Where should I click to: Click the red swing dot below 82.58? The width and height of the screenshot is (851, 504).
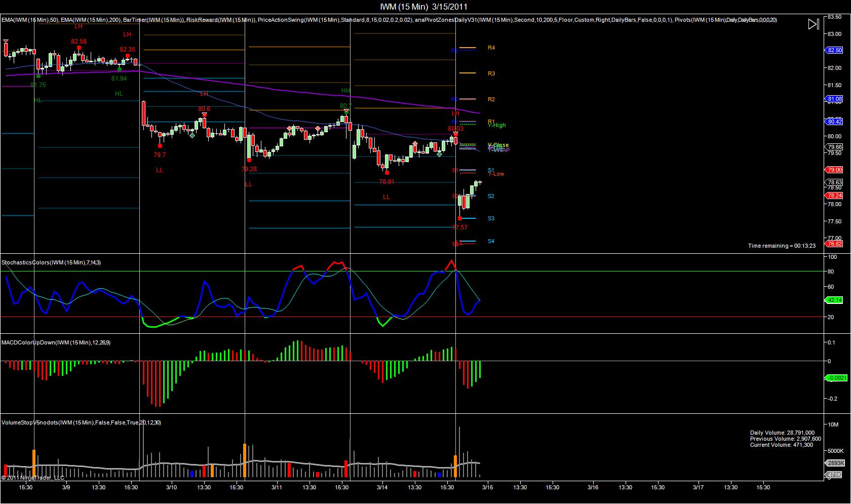click(79, 48)
